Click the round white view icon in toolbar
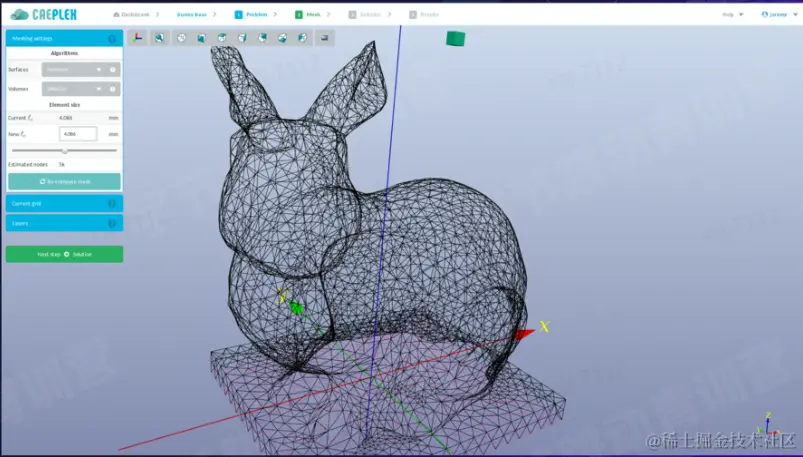 click(181, 38)
